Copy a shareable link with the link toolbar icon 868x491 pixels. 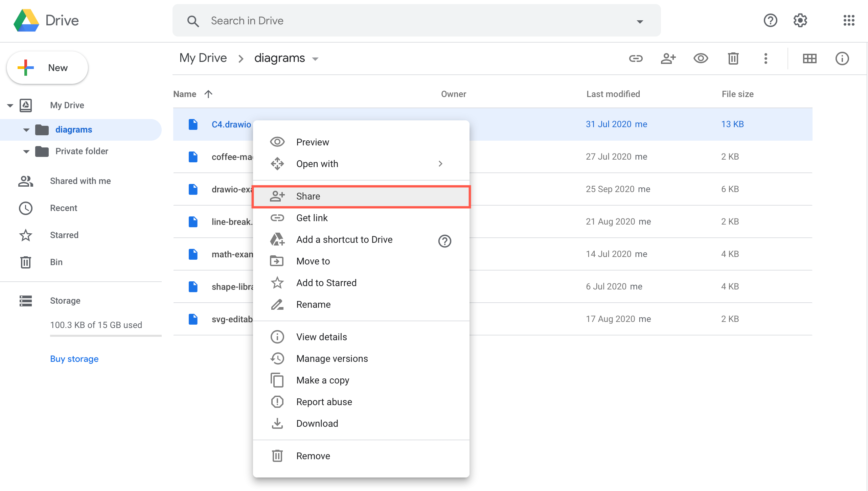pyautogui.click(x=636, y=58)
